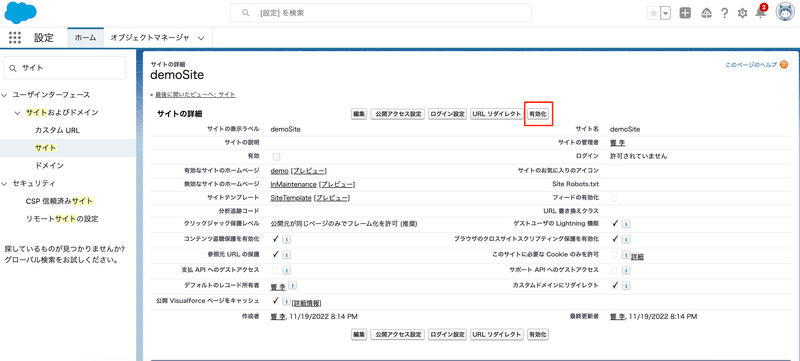Open the このページのヘルプ link
The width and height of the screenshot is (800, 361).
(751, 65)
